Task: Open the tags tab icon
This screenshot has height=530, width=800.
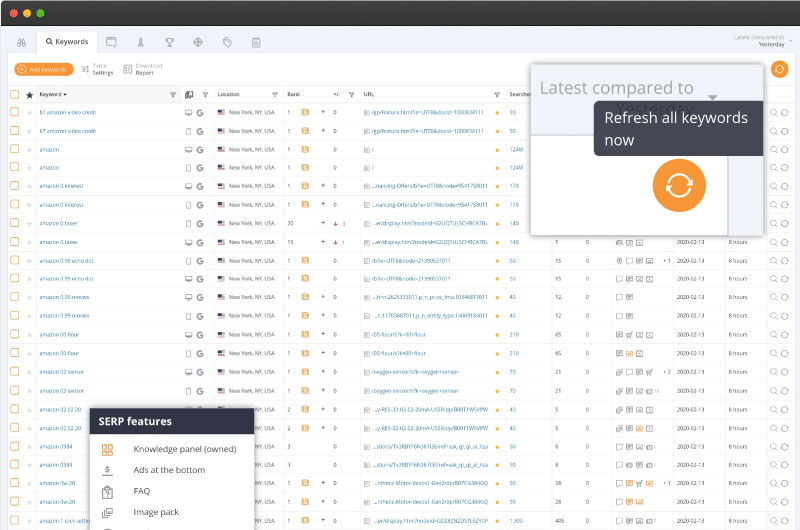Action: pos(227,42)
